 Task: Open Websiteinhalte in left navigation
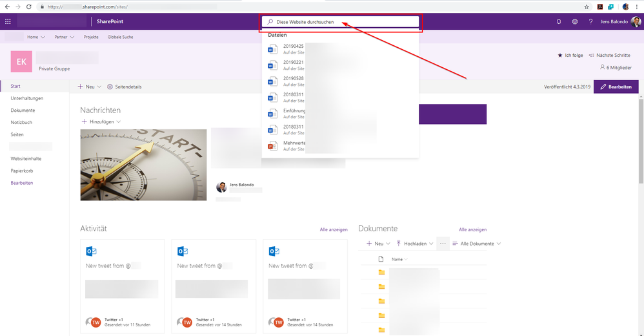[26, 158]
